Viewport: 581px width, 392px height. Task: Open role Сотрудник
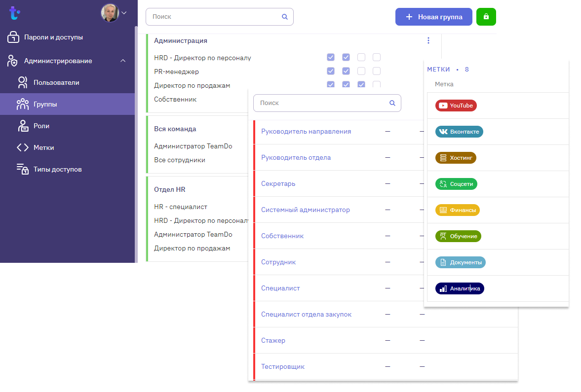pyautogui.click(x=278, y=262)
